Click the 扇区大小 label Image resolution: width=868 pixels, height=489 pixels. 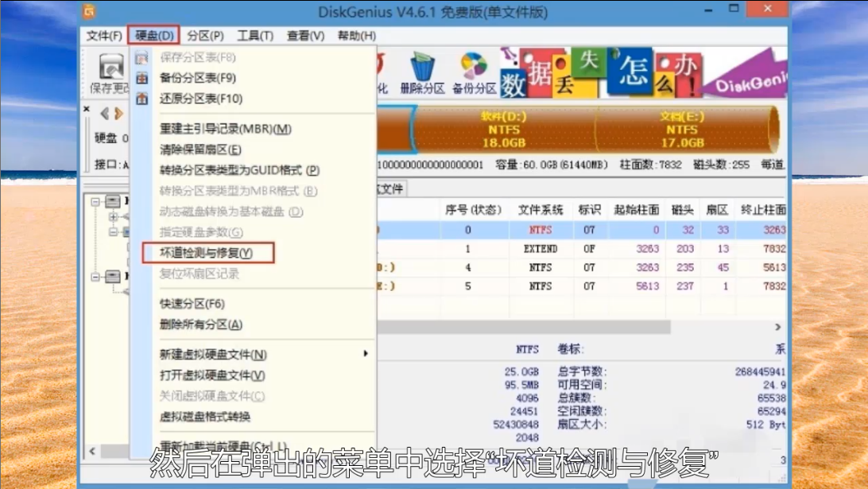pyautogui.click(x=581, y=425)
